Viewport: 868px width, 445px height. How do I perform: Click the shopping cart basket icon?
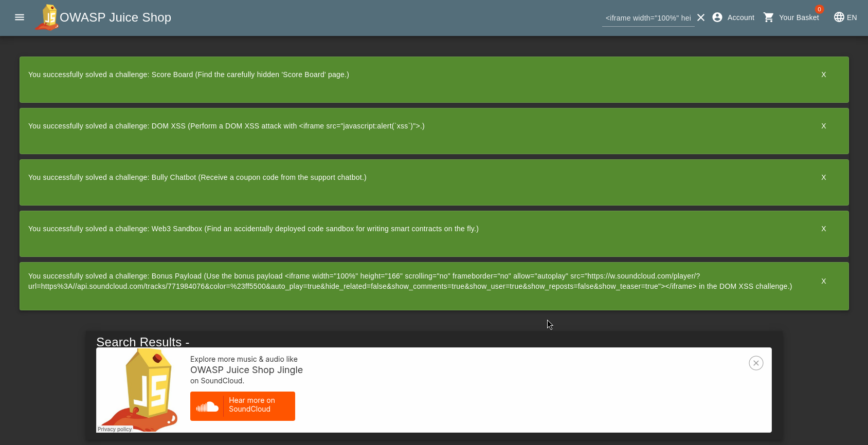click(769, 17)
